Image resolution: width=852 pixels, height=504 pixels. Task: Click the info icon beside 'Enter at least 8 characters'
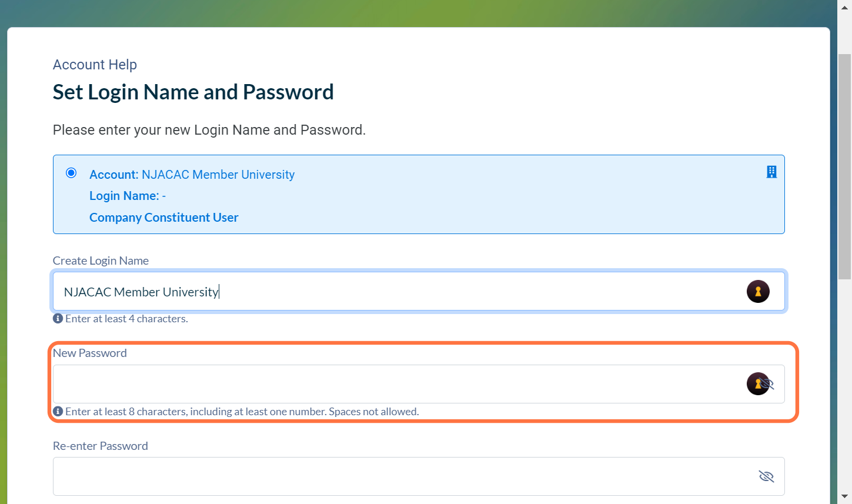58,412
